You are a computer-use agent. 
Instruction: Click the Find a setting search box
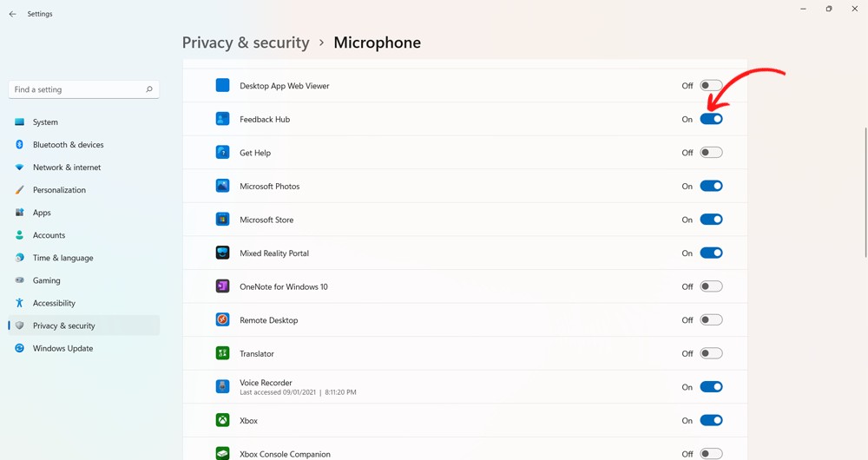coord(84,89)
